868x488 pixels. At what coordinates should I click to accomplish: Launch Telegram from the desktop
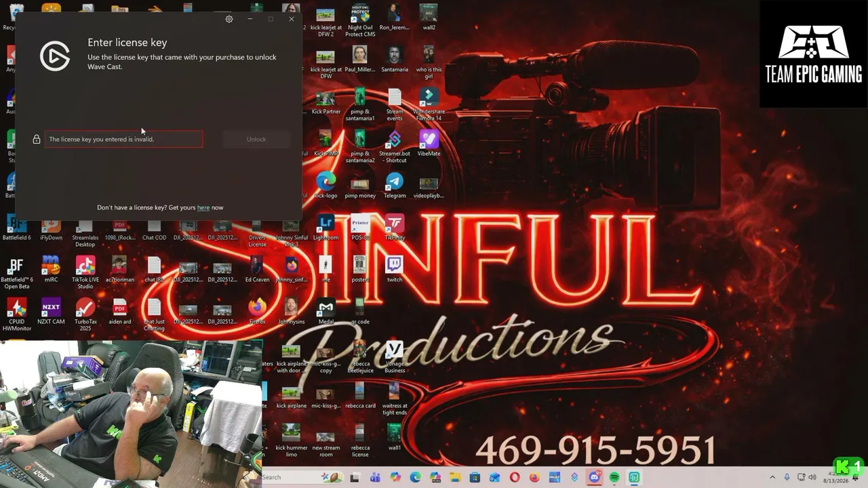pyautogui.click(x=395, y=186)
